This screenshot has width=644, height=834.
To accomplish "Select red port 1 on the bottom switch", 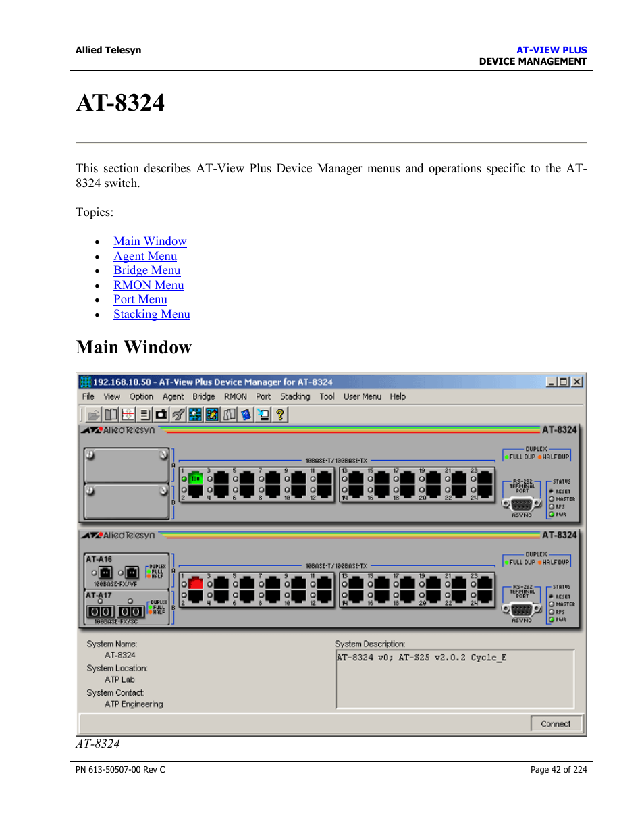I will tap(196, 583).
